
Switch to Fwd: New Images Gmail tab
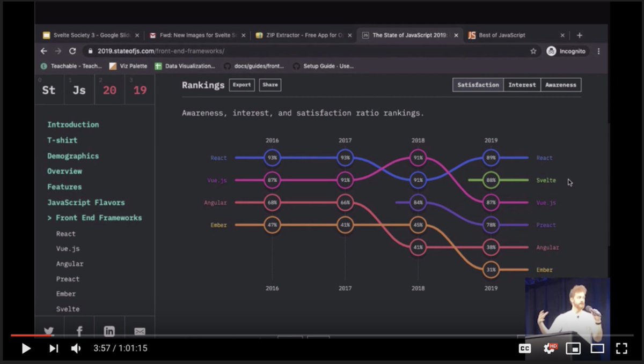coord(196,35)
